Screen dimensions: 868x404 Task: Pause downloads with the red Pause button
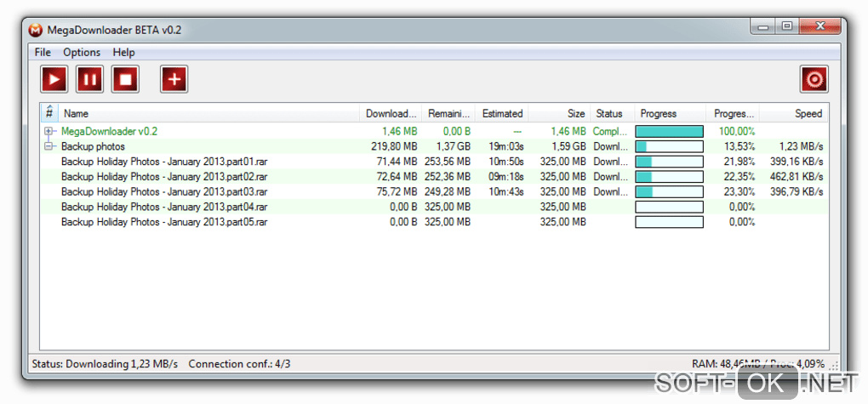[x=89, y=79]
